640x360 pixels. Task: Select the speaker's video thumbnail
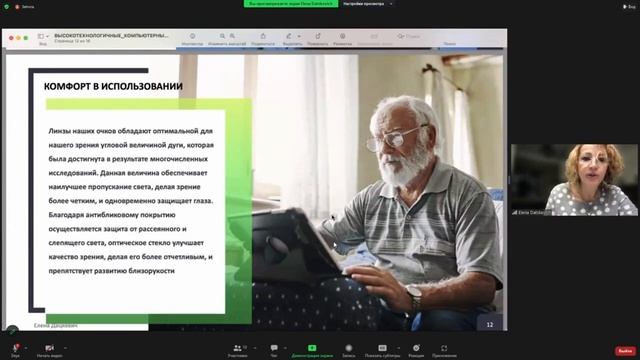click(x=574, y=180)
